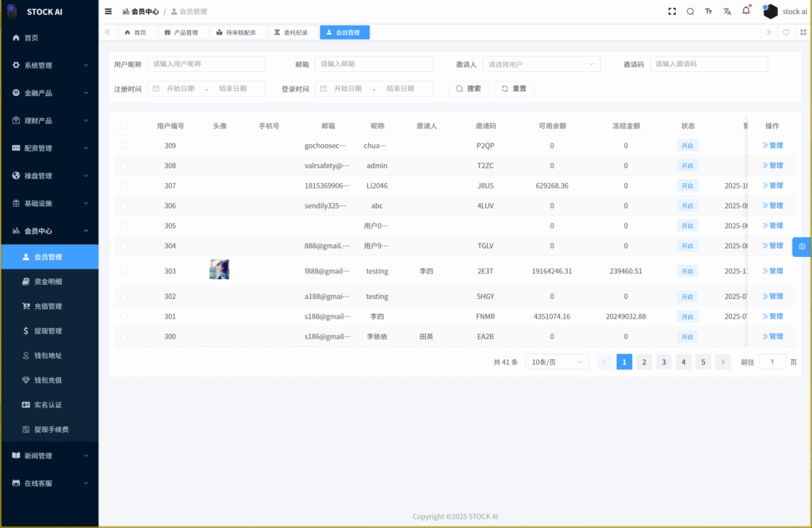The width and height of the screenshot is (812, 528).
Task: Click the 搜索 search button
Action: (468, 89)
